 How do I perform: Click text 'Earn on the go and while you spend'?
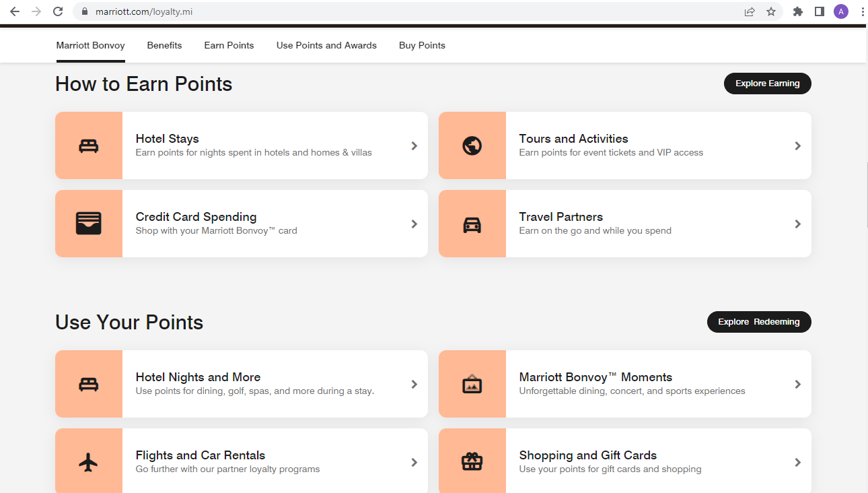click(x=595, y=231)
